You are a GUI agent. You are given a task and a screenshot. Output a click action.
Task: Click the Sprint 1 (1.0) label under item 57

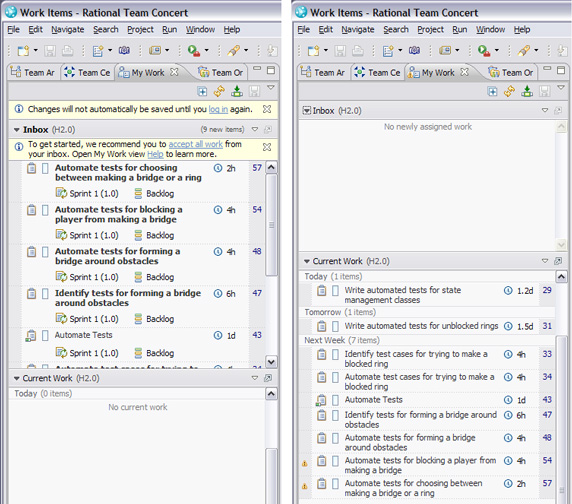click(x=94, y=194)
